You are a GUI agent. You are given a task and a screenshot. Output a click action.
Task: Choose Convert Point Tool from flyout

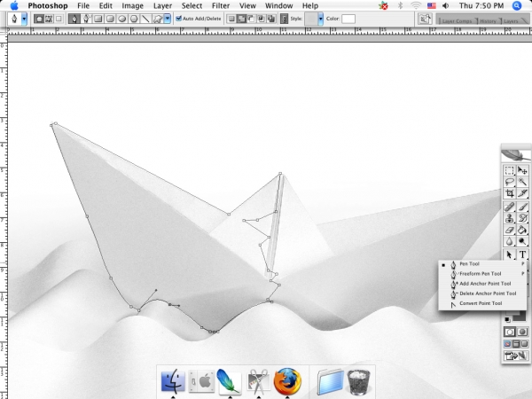click(482, 303)
